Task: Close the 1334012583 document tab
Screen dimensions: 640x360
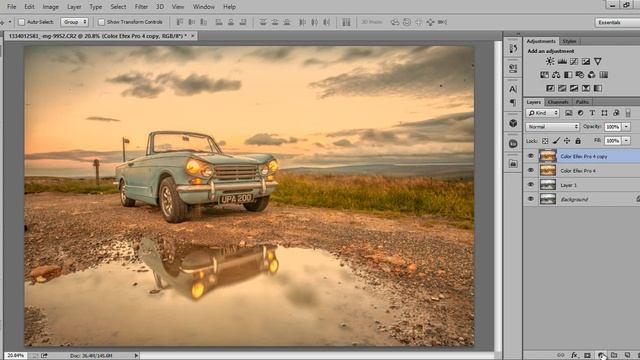Action: tap(193, 36)
